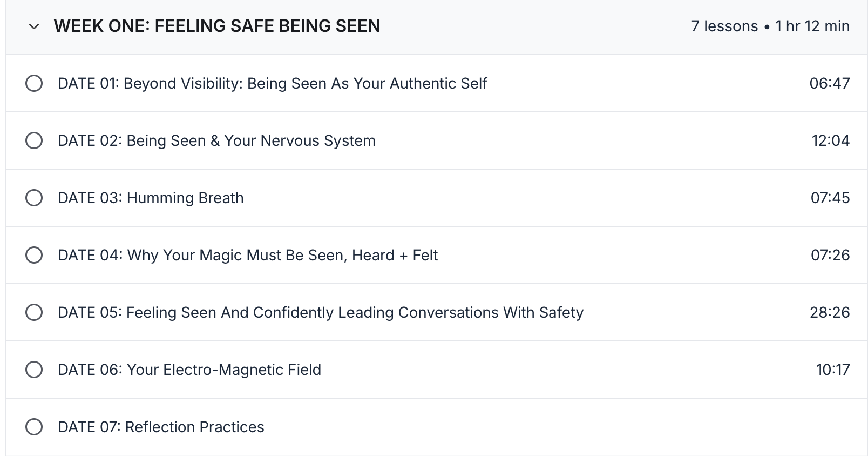
Task: Check the circle beside Humming Breath
Action: (34, 198)
